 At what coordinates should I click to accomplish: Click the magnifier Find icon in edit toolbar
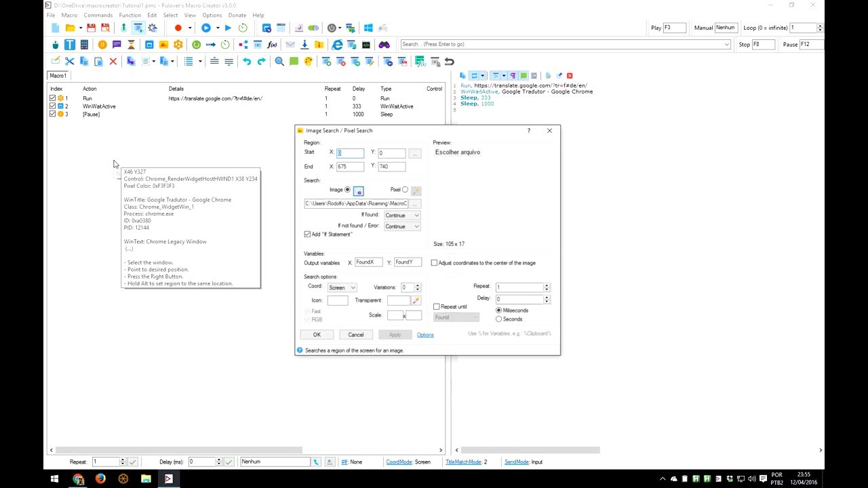tap(279, 62)
